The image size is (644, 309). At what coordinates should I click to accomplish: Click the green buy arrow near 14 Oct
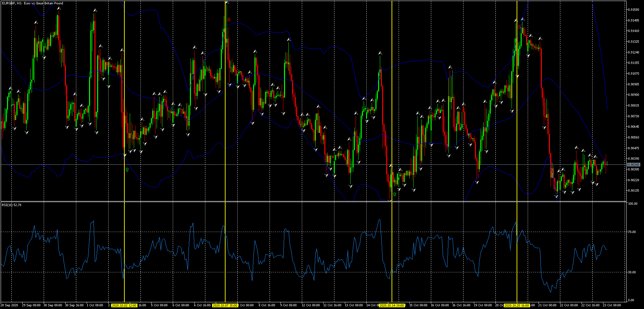(x=395, y=194)
